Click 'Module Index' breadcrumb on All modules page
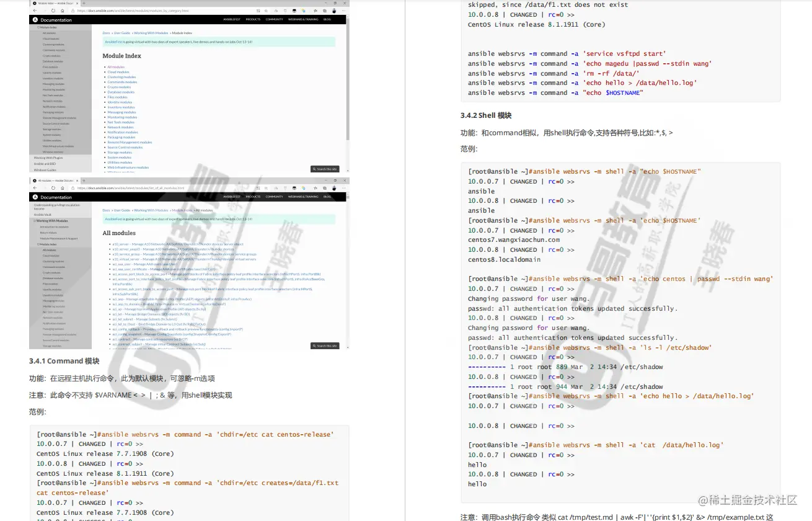812x521 pixels. pyautogui.click(x=182, y=210)
